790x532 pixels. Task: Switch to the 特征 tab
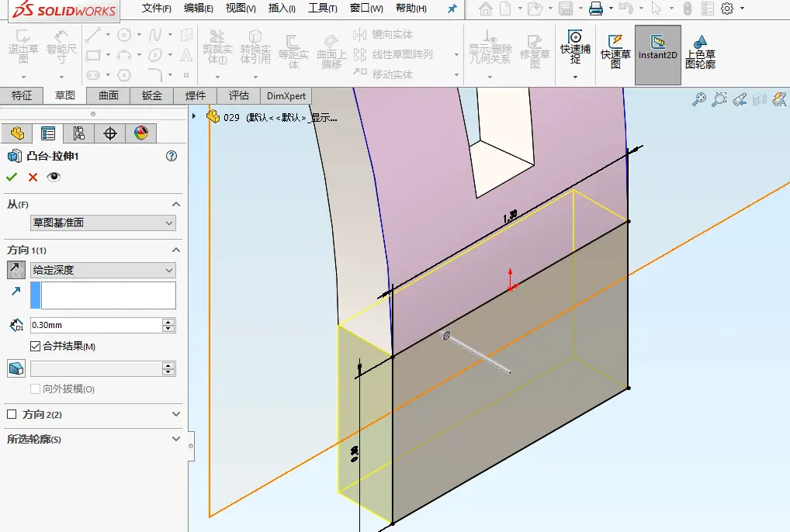point(22,95)
